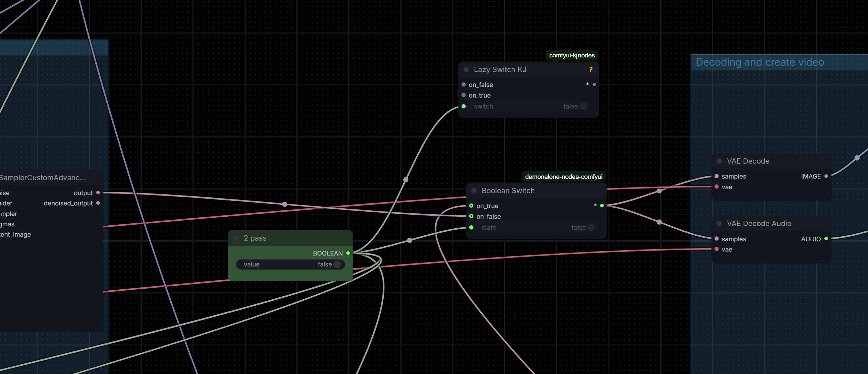This screenshot has width=868, height=374.
Task: Select the on_false input socket of Lazy Switch KJ
Action: point(464,84)
